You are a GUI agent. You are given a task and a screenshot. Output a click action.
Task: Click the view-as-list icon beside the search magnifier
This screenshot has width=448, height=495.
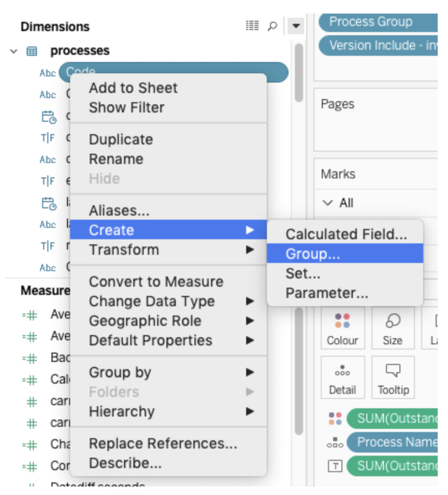(253, 26)
